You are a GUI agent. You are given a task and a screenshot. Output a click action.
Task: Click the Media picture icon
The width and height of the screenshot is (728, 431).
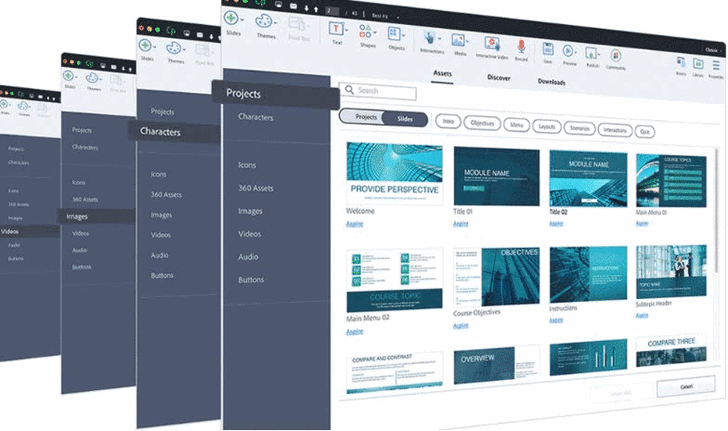(458, 41)
